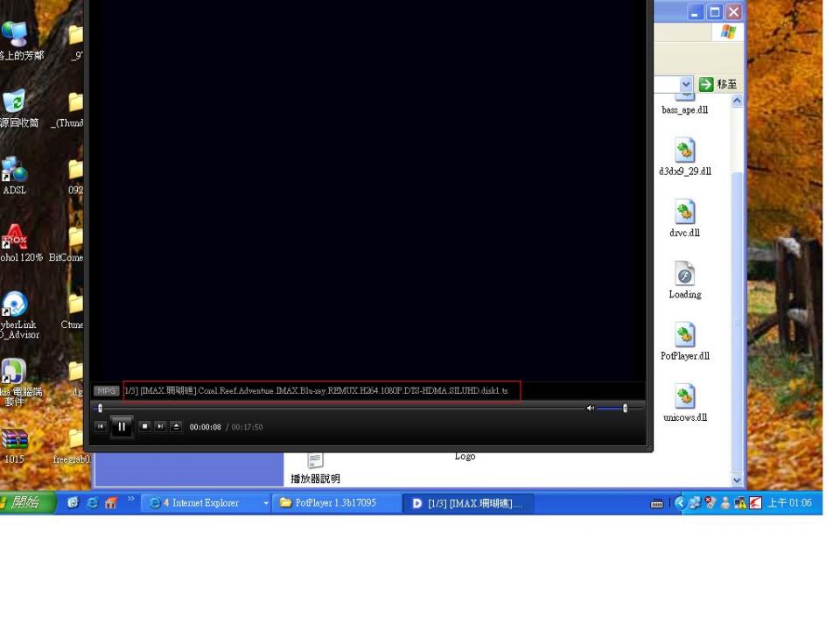Select the Loading file icon

coord(684,280)
